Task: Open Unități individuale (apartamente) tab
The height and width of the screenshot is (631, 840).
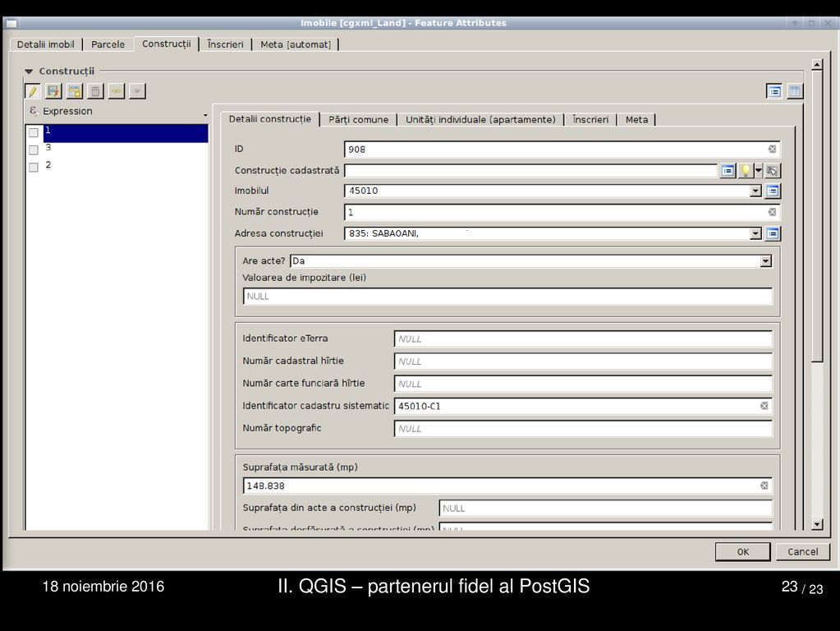Action: (x=480, y=120)
